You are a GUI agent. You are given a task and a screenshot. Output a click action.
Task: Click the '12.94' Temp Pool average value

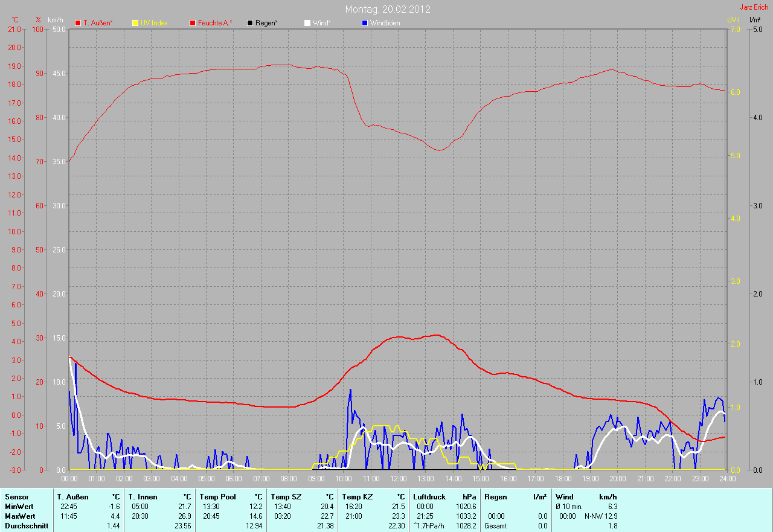point(254,526)
